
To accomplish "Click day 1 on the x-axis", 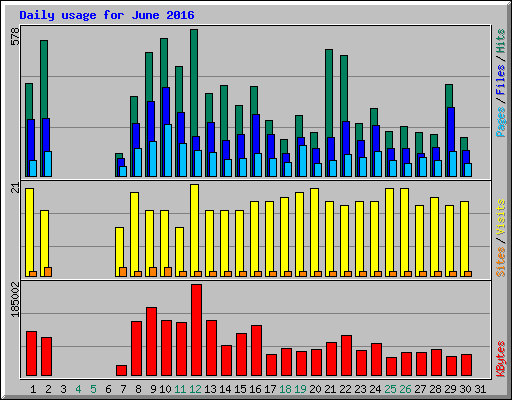I will click(x=33, y=389).
